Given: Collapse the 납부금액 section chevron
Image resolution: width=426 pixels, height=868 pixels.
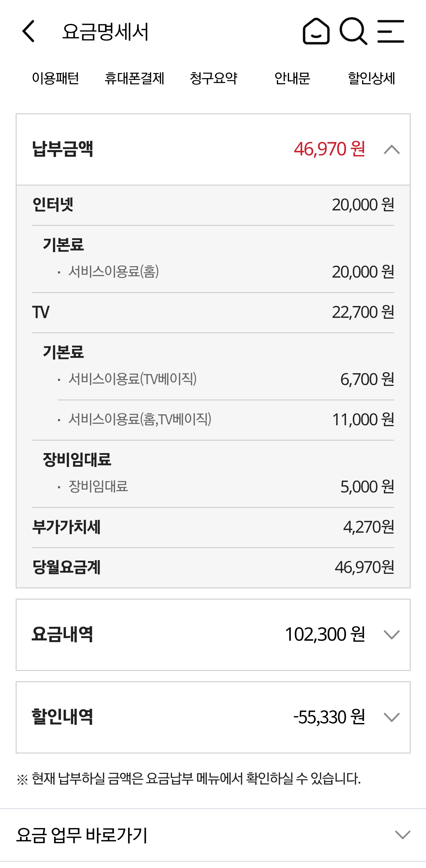Looking at the screenshot, I should point(392,149).
